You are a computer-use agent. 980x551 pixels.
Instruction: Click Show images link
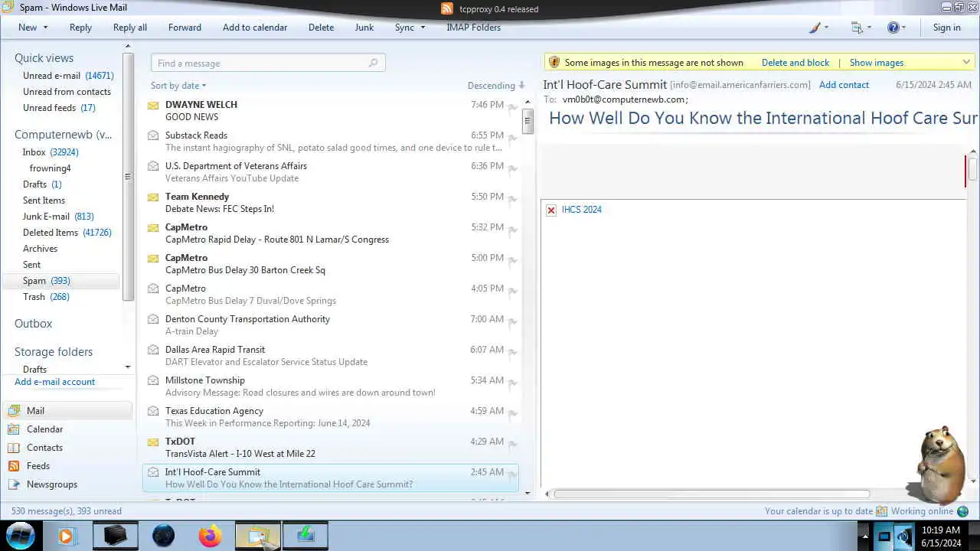tap(877, 63)
